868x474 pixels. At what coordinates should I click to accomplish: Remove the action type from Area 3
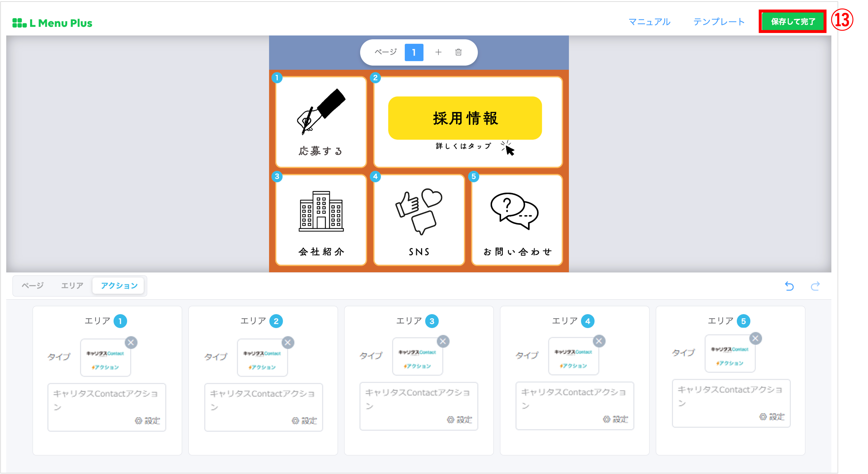(443, 341)
